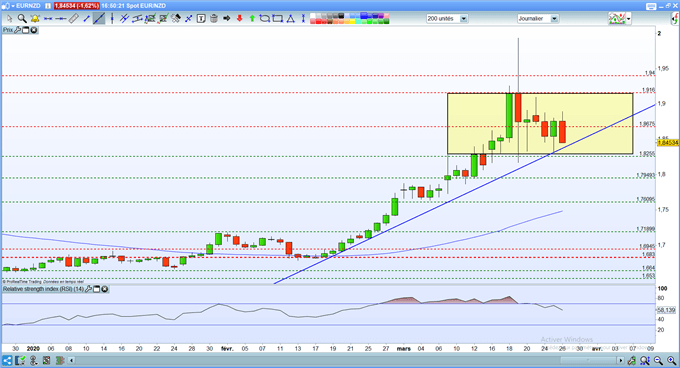Select the ellipse drawing tool
Screen dimensions: 680x368
[265, 19]
